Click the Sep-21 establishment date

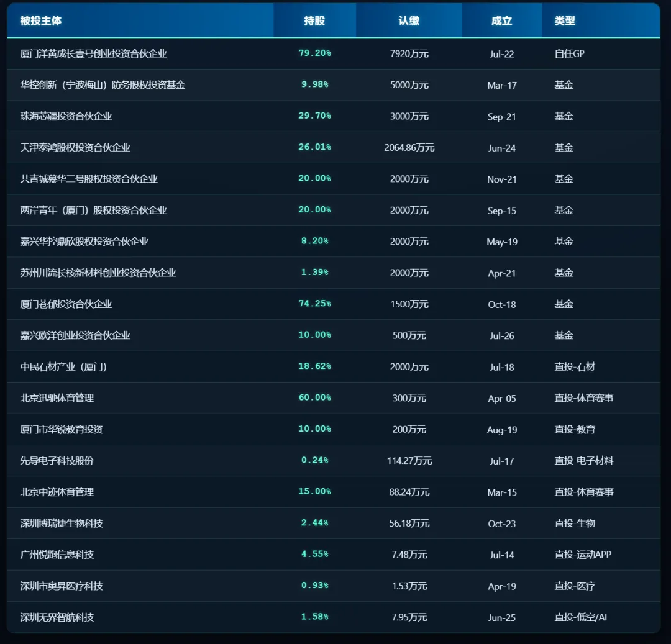pyautogui.click(x=501, y=116)
